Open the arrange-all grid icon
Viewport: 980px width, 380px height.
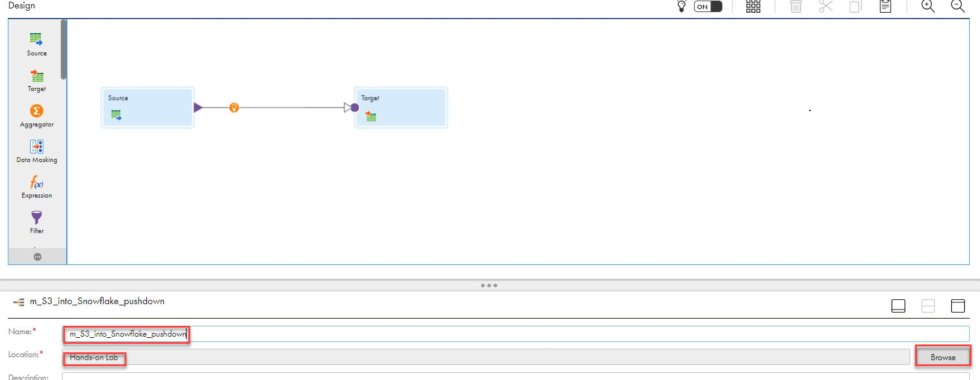click(753, 7)
